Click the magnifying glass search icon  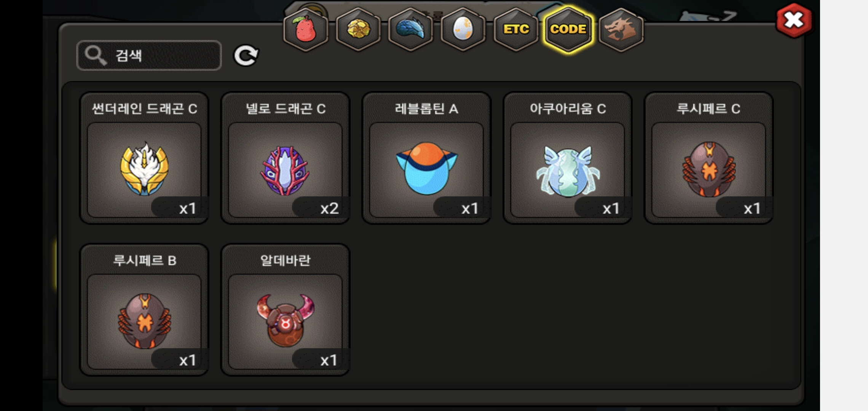point(95,56)
